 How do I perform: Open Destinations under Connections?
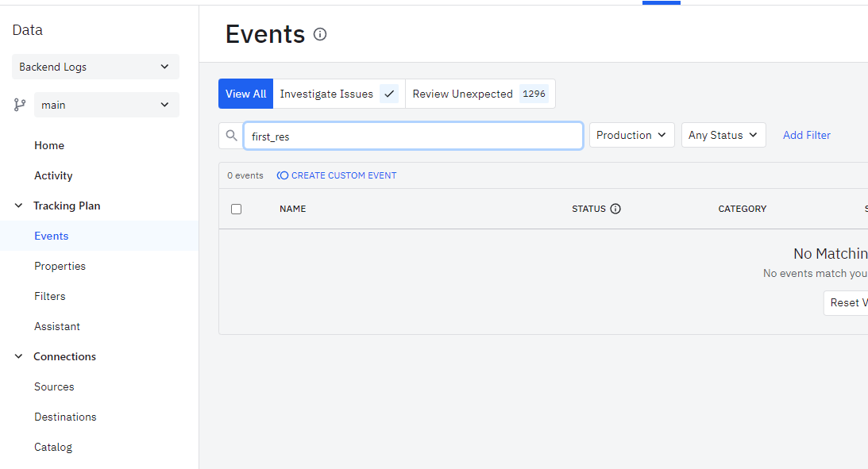tap(65, 417)
